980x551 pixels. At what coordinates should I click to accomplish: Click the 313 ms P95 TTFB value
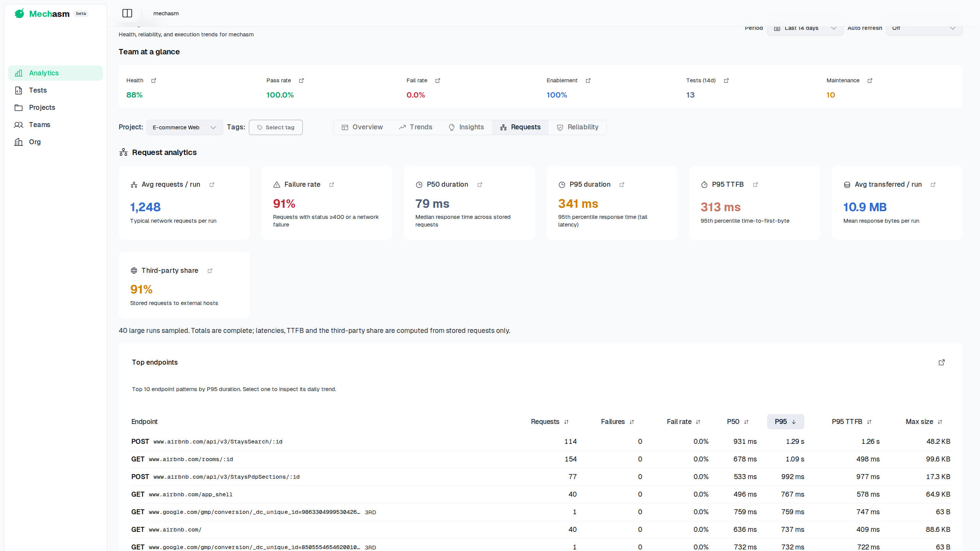click(720, 207)
